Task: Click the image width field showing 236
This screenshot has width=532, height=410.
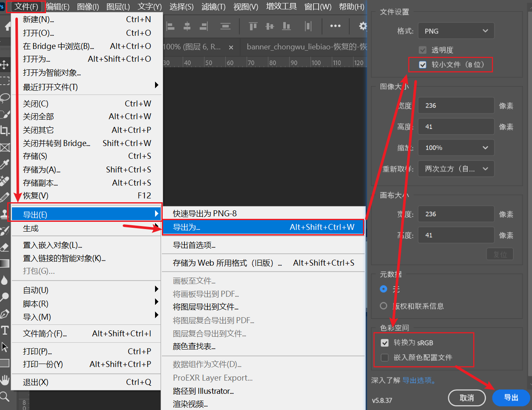Action: point(456,106)
